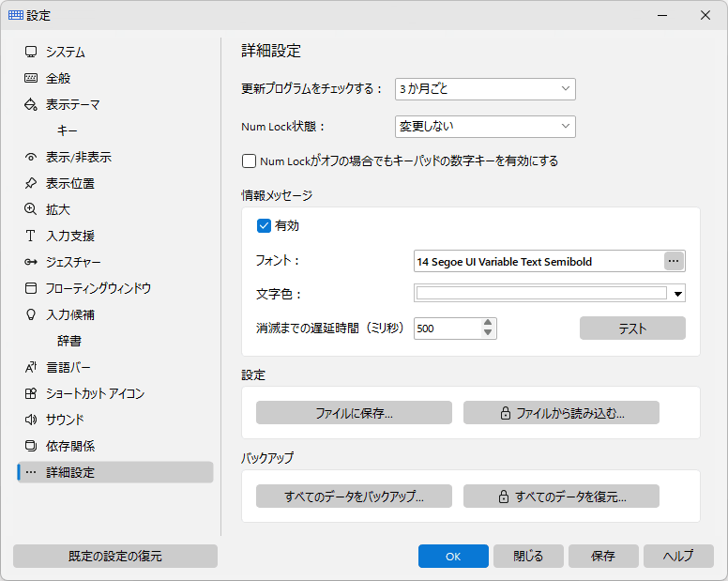Click the keyboard app icon in the title bar
The width and height of the screenshot is (728, 581).
(16, 15)
